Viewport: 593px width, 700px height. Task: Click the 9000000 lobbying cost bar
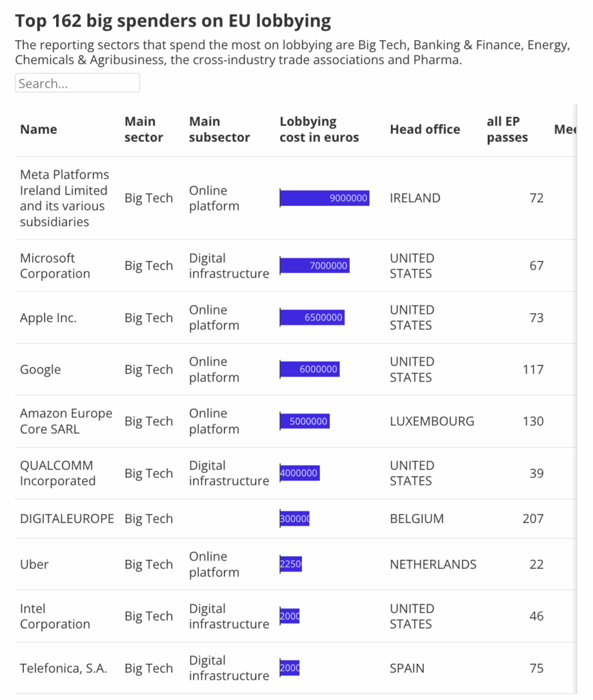[325, 198]
